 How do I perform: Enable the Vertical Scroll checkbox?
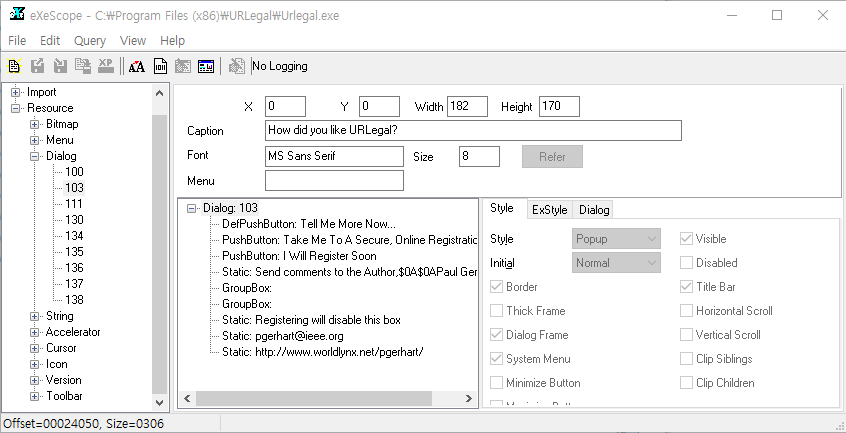686,335
